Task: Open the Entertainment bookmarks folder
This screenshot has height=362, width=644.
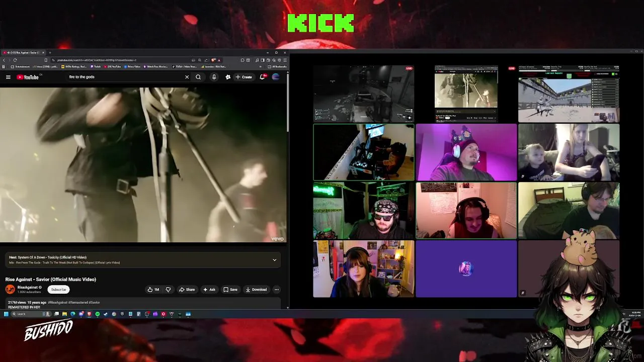Action: 20,66
